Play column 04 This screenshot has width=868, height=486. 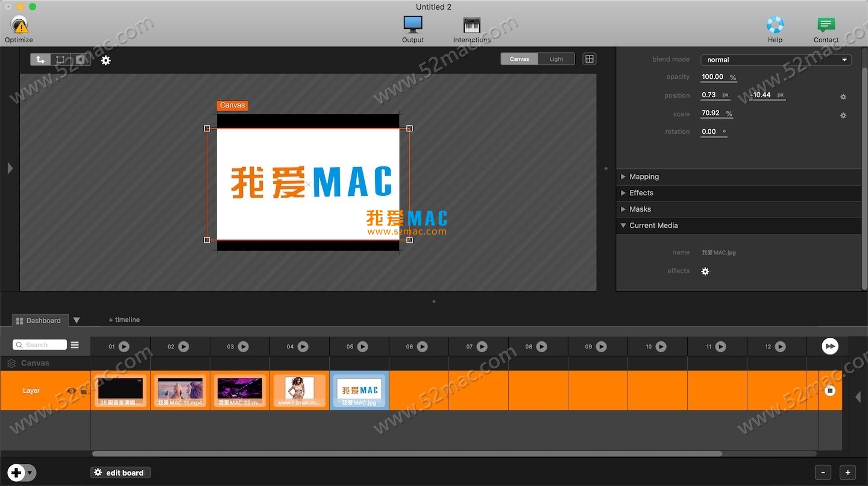click(x=303, y=347)
